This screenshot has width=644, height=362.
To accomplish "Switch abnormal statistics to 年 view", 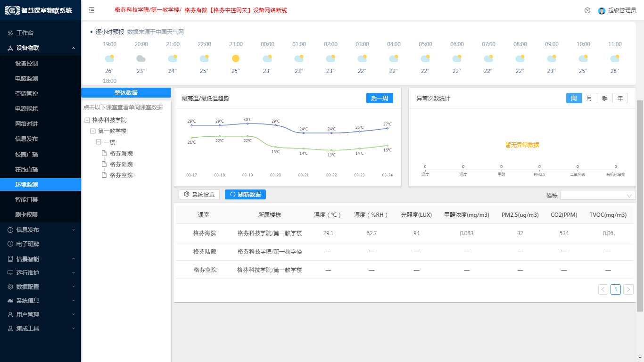I will [x=620, y=98].
